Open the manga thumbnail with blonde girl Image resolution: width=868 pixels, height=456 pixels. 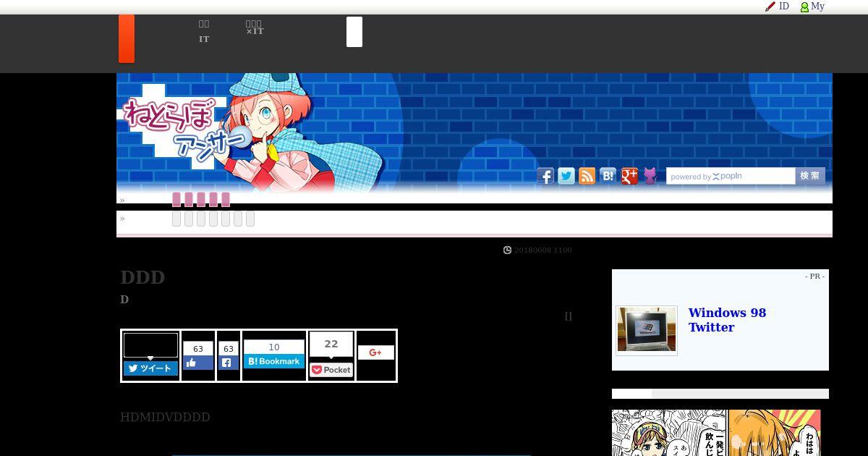775,433
